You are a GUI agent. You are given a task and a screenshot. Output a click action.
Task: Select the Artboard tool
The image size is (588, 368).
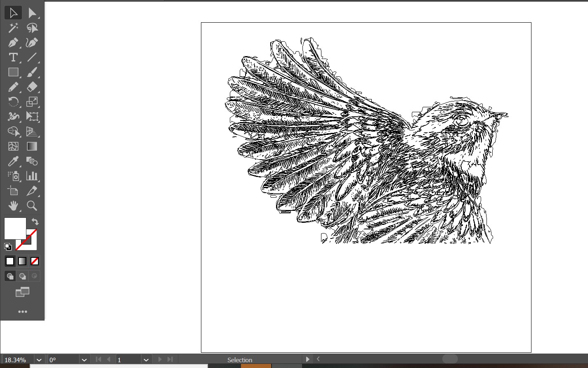tap(13, 191)
